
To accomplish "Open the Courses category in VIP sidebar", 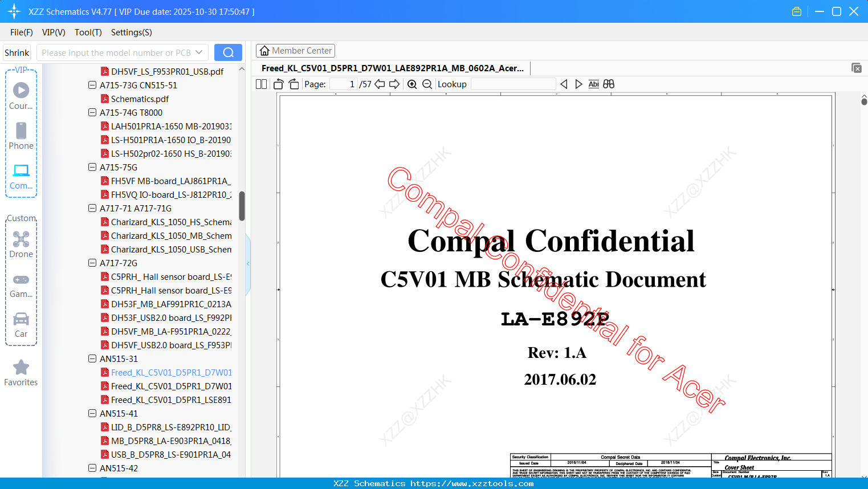I will pyautogui.click(x=21, y=96).
